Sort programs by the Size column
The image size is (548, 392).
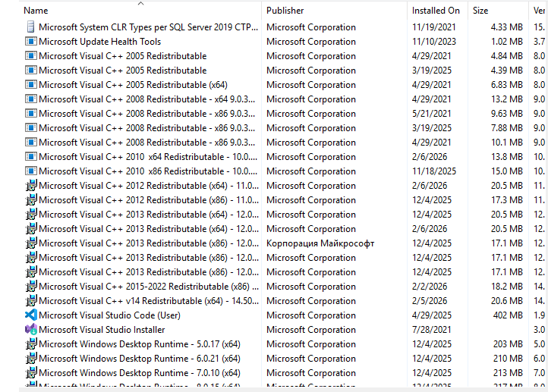480,11
